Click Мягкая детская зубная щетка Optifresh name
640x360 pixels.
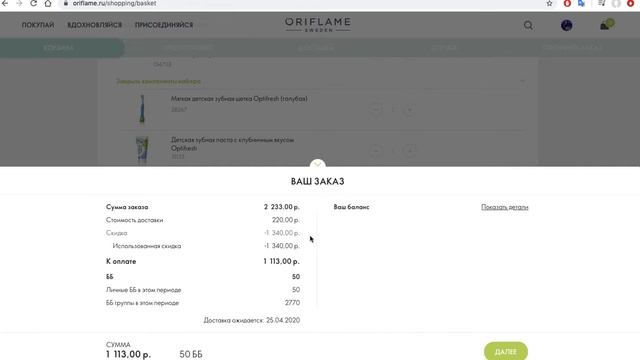(x=239, y=99)
